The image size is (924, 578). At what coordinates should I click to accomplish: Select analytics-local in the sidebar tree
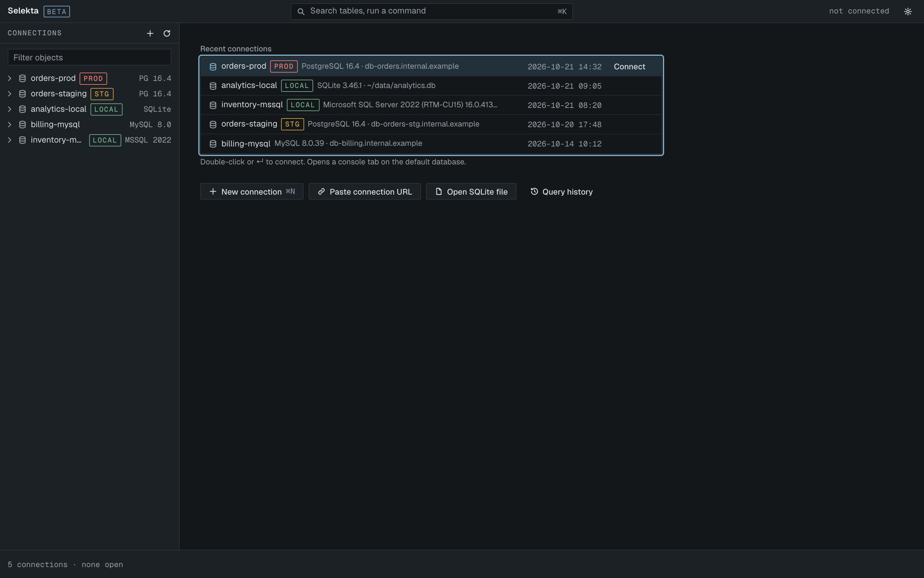coord(58,109)
